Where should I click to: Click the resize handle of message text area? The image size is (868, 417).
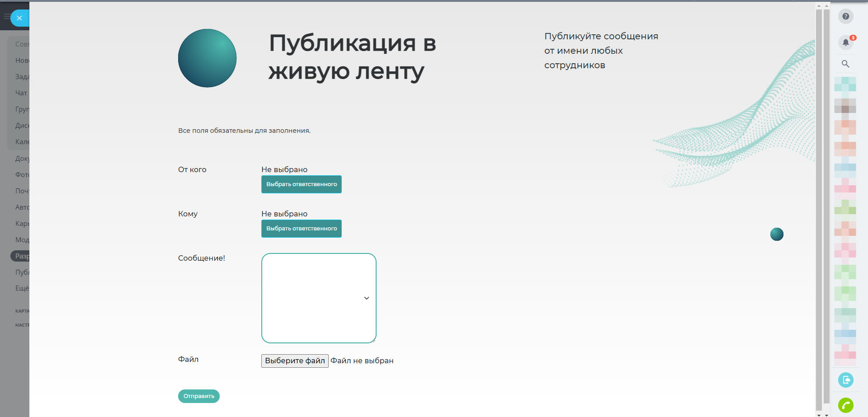(x=373, y=340)
